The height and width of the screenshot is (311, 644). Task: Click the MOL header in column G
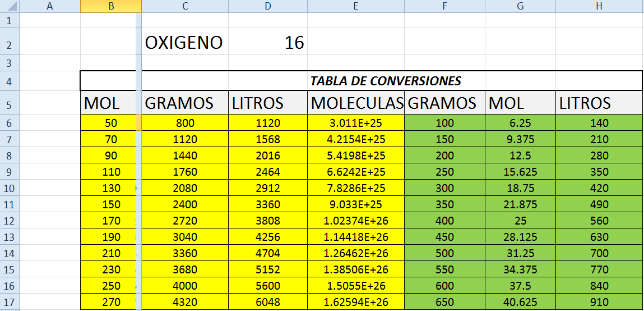(x=520, y=102)
